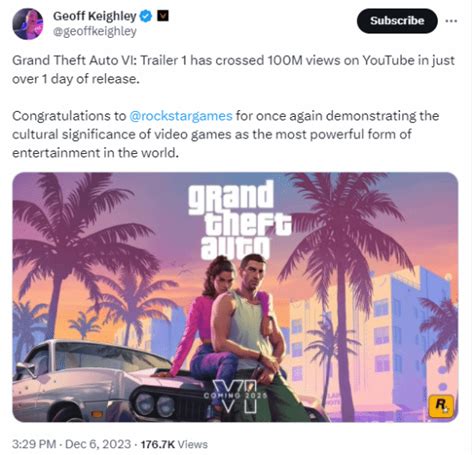Select the 100M views tweet paragraph
This screenshot has height=455, width=474.
233,70
